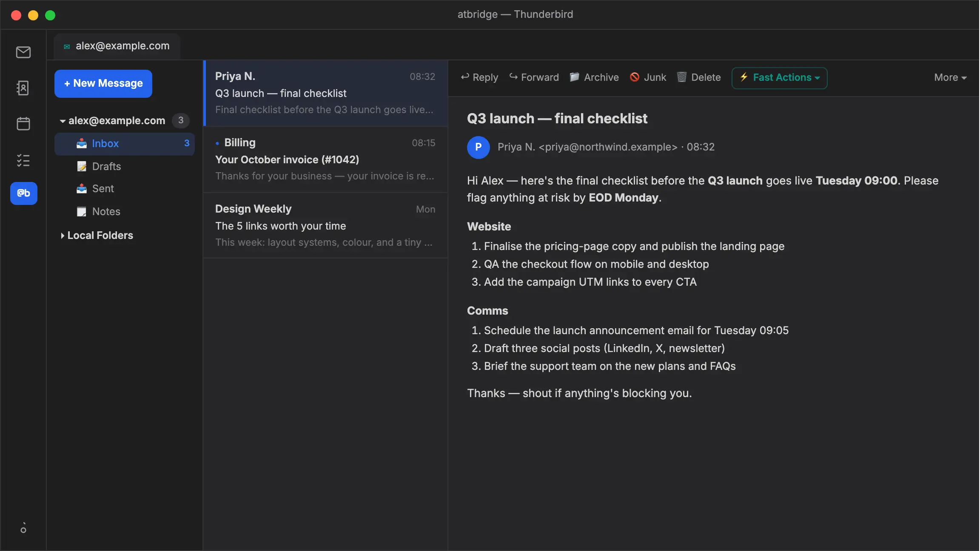Click the Sent folder icon
This screenshot has width=980, height=551.
[82, 189]
